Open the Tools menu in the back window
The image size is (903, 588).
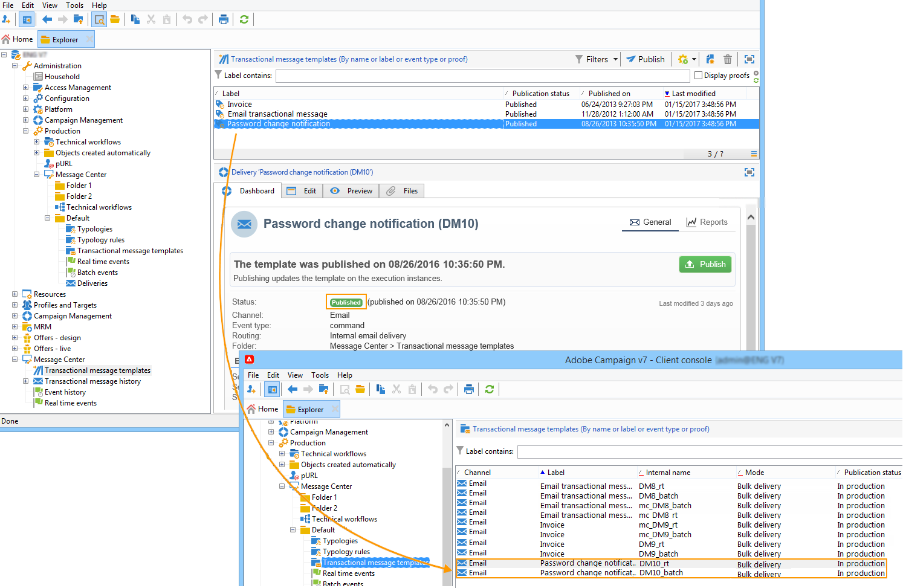[x=75, y=5]
